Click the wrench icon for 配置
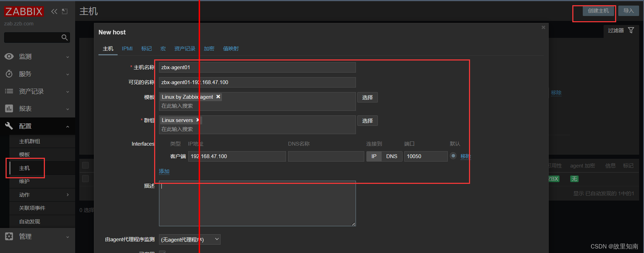 9,126
